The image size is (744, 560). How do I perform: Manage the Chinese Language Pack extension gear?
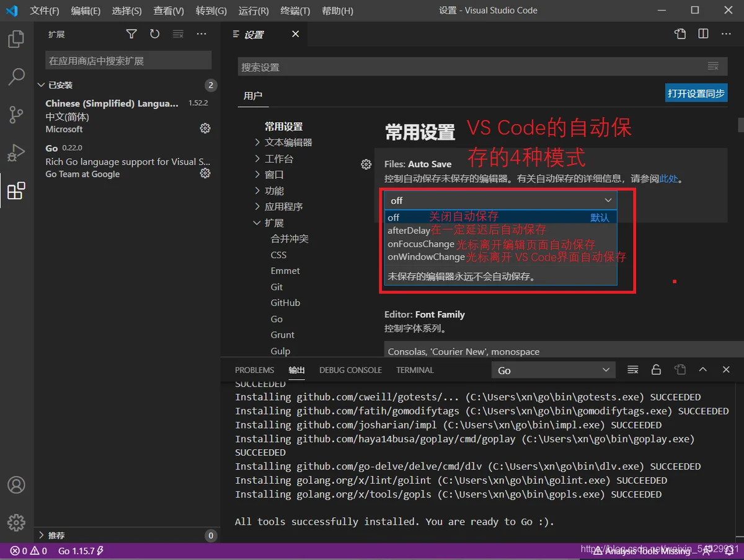[205, 128]
